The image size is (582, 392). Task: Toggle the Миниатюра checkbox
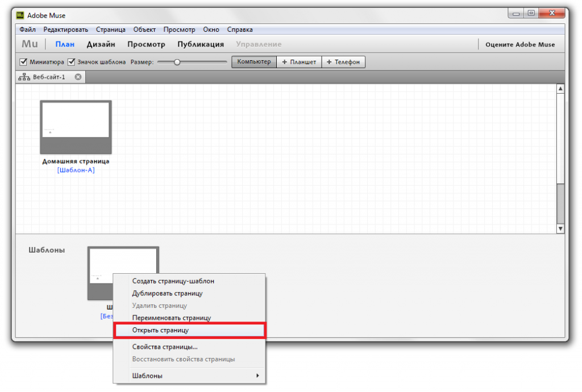pos(24,62)
